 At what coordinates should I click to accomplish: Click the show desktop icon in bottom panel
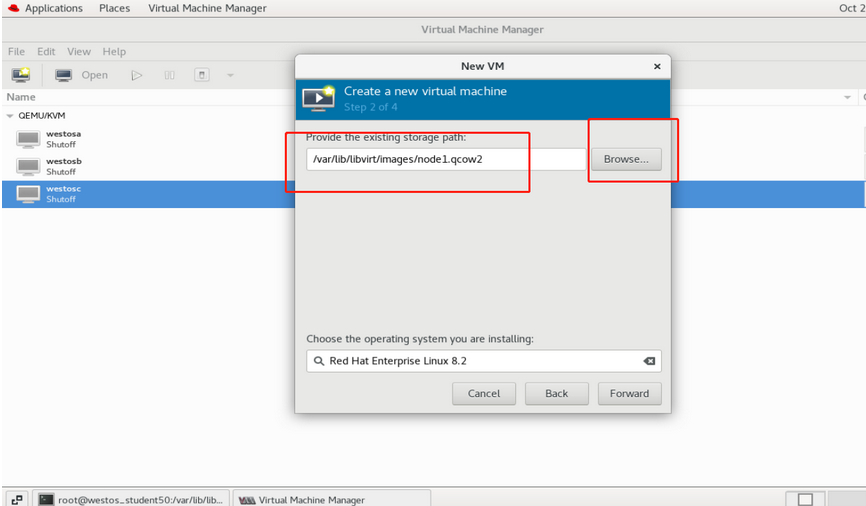tap(17, 499)
